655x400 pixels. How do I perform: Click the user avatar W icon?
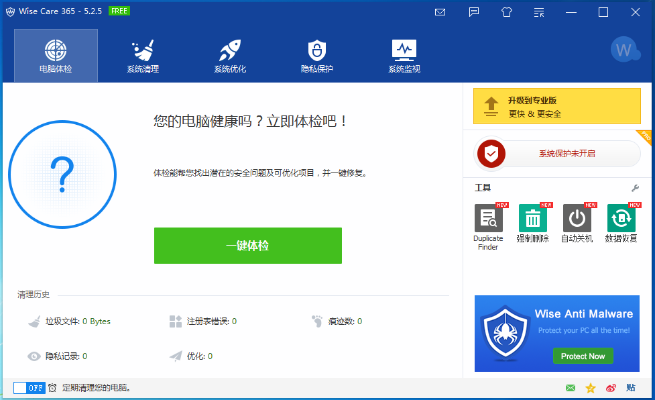tap(624, 50)
